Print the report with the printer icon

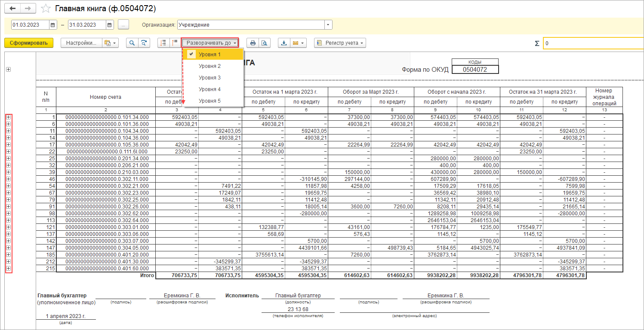click(x=253, y=43)
